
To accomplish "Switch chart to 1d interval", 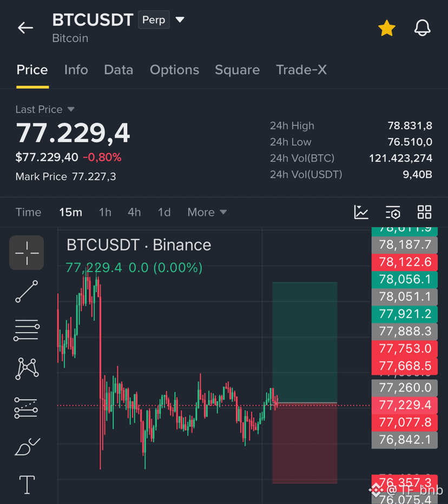I will click(164, 212).
